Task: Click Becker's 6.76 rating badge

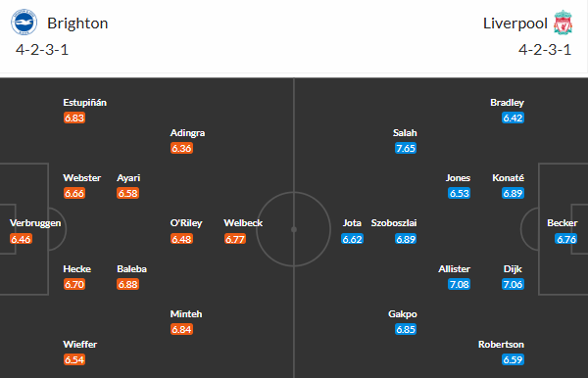Action: [x=566, y=239]
